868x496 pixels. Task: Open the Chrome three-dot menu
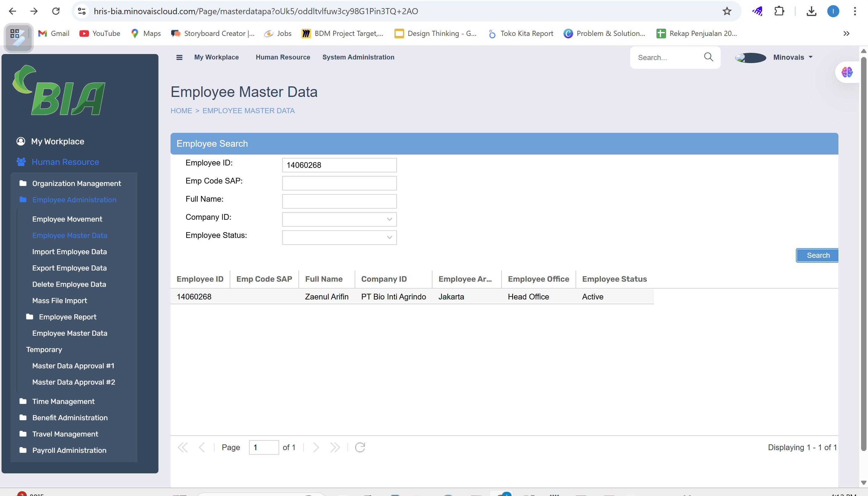pos(855,11)
